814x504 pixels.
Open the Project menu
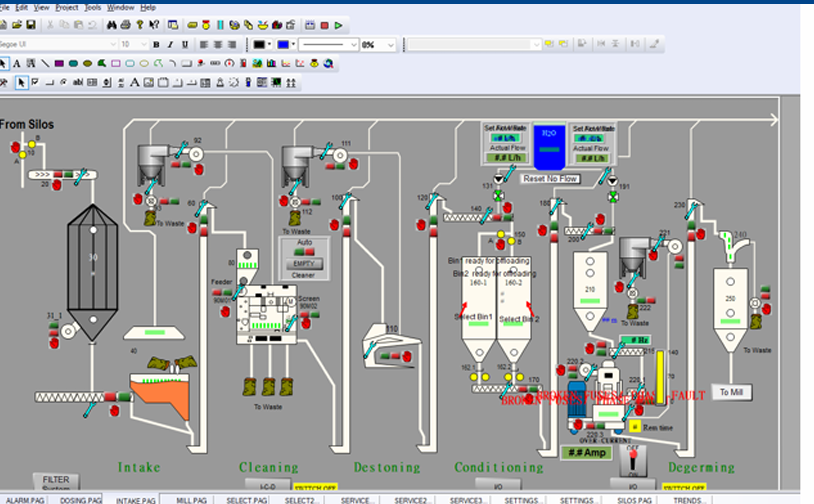(x=66, y=7)
